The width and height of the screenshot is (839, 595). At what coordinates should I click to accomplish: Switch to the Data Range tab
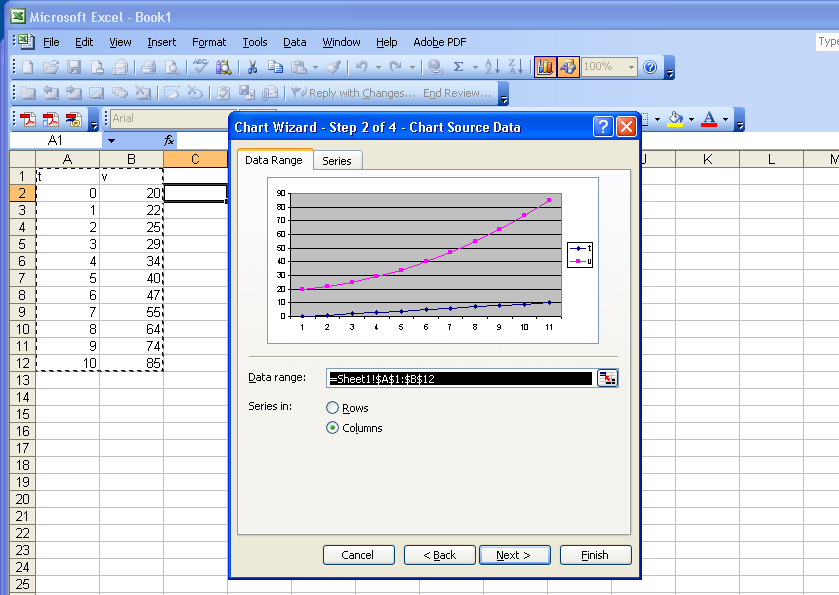274,159
